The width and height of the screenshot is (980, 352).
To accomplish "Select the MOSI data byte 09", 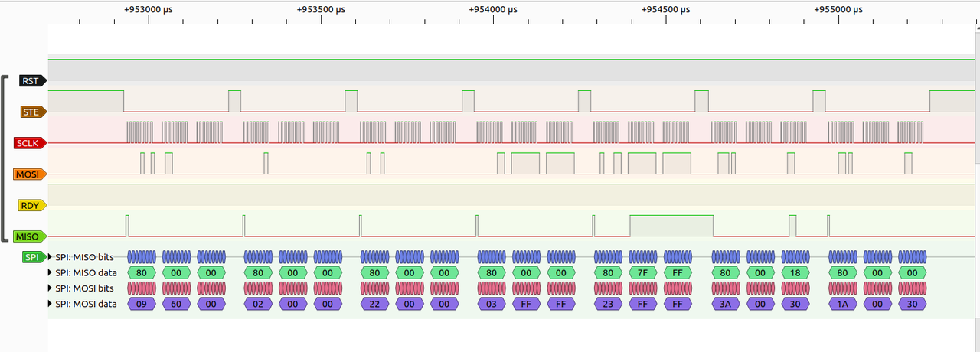I will (142, 304).
